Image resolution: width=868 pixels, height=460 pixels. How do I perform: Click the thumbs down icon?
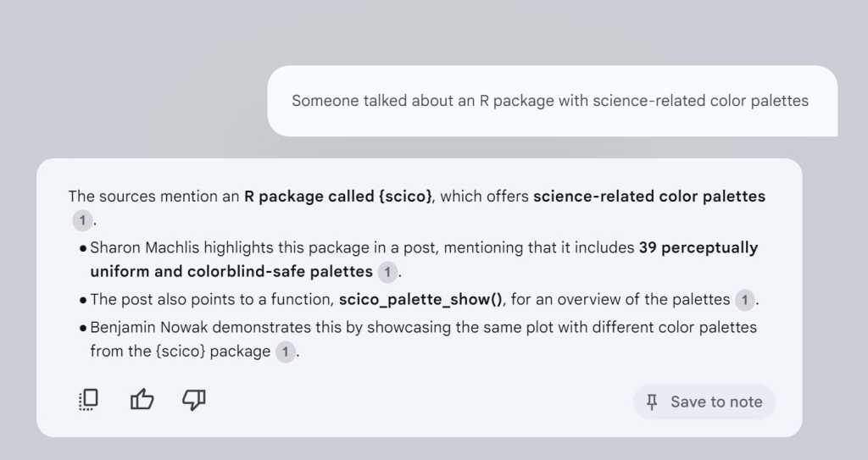click(x=194, y=400)
